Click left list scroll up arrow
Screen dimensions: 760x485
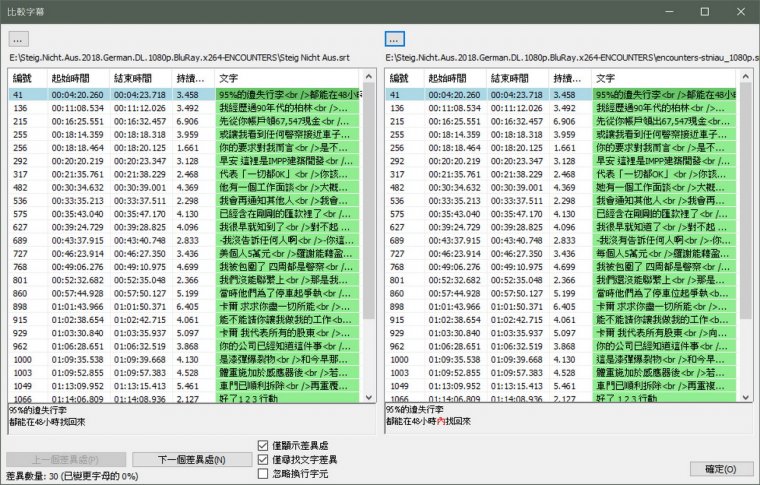pos(368,77)
